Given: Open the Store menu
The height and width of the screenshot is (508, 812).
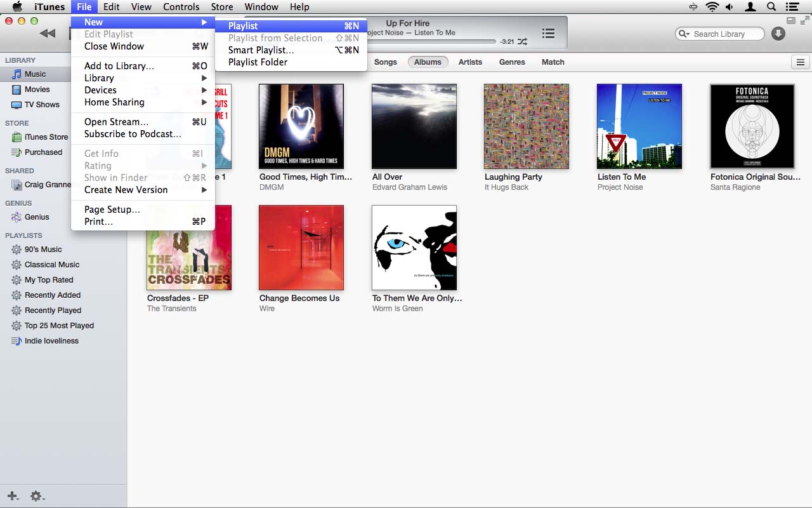Looking at the screenshot, I should coord(222,7).
